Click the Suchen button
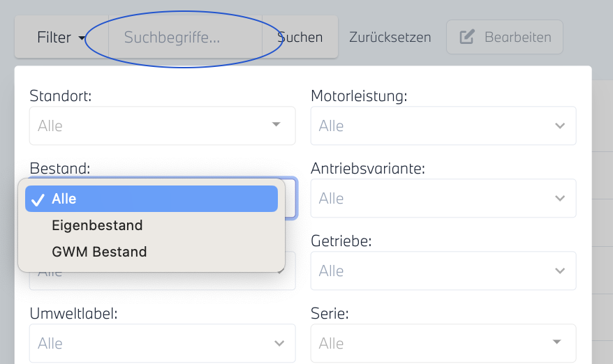The image size is (613, 364). coord(300,37)
